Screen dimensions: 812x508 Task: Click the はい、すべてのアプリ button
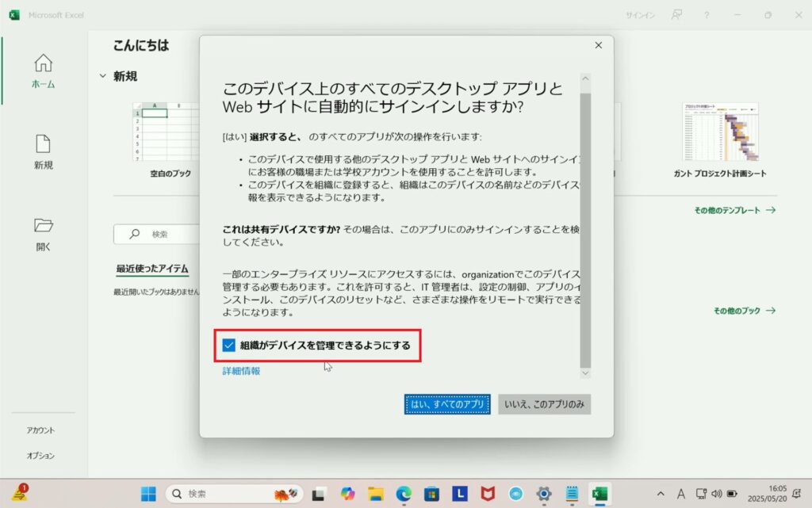pos(447,404)
